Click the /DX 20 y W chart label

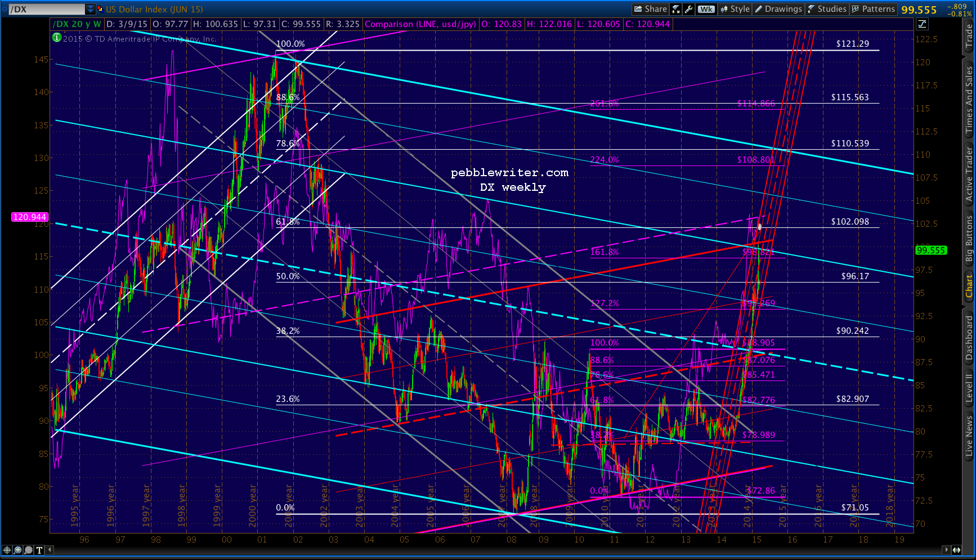pyautogui.click(x=77, y=24)
